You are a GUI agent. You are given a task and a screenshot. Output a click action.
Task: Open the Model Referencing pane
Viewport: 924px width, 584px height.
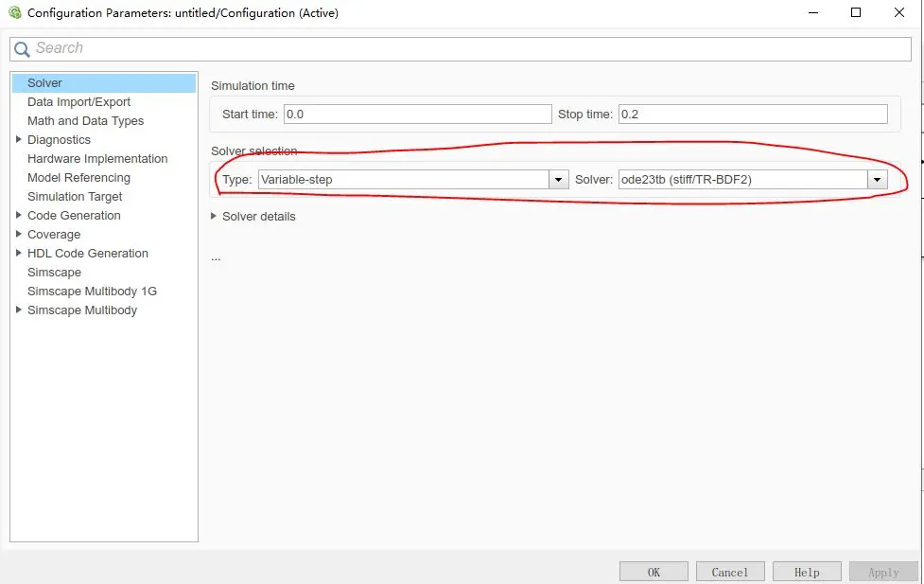coord(78,178)
